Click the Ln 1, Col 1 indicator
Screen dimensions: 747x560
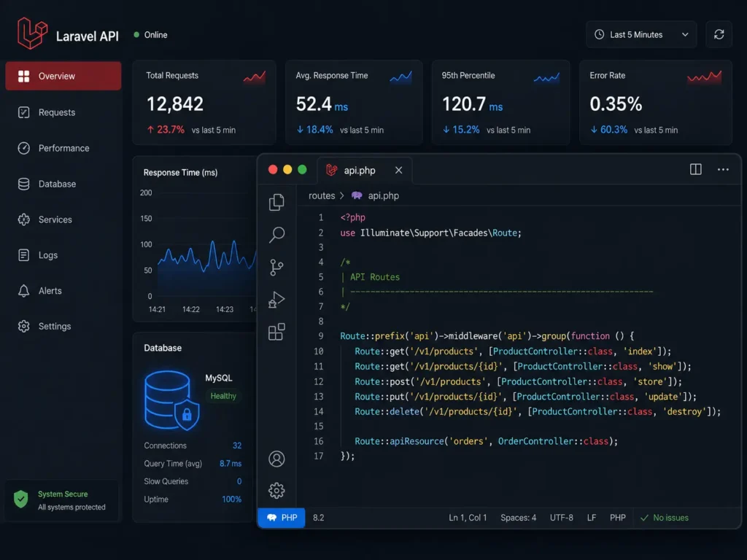click(x=468, y=518)
